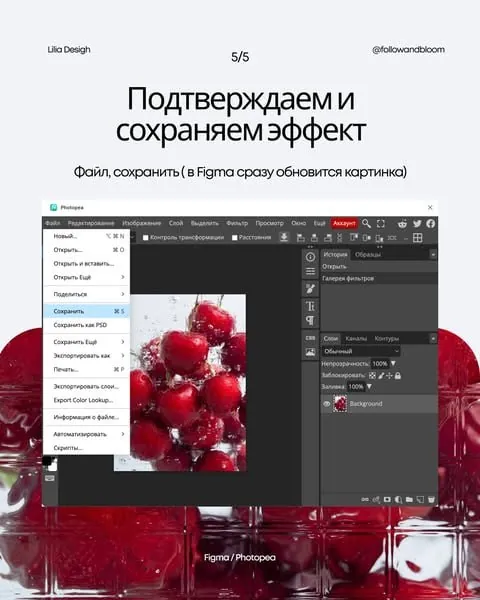The image size is (480, 600).
Task: Choose Информация о файле...
Action: (x=87, y=417)
